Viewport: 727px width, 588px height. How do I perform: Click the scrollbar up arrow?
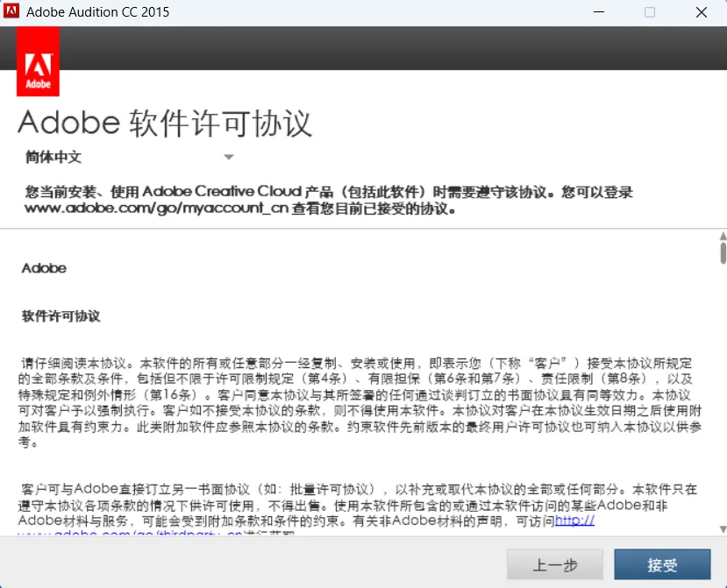(x=723, y=237)
